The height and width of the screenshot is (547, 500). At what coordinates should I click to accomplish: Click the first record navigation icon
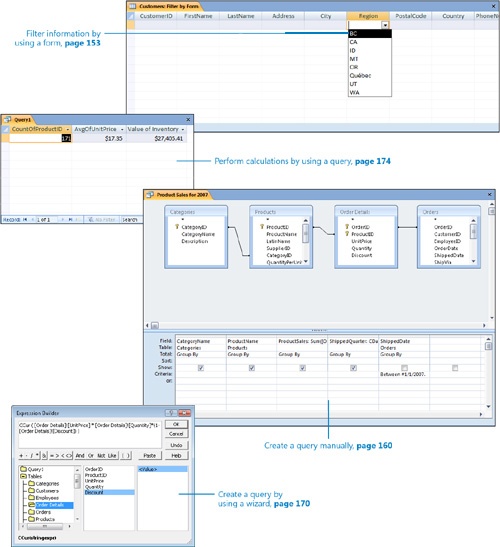pos(25,219)
